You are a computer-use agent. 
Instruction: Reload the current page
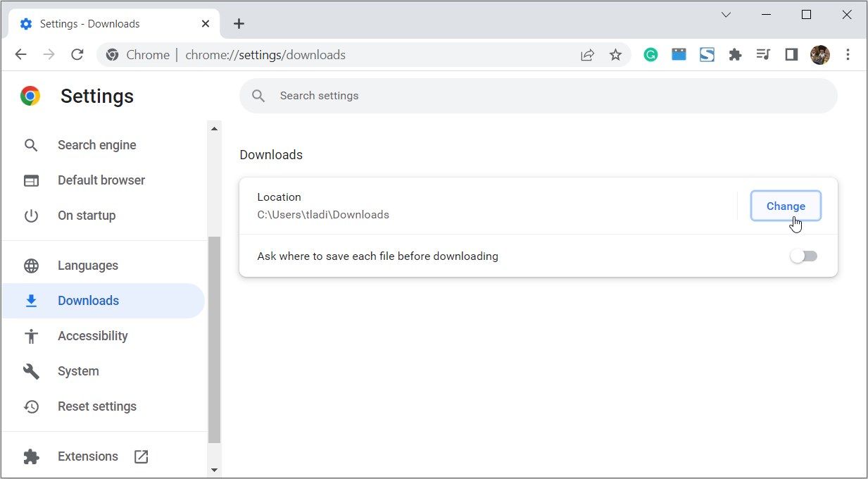(77, 54)
